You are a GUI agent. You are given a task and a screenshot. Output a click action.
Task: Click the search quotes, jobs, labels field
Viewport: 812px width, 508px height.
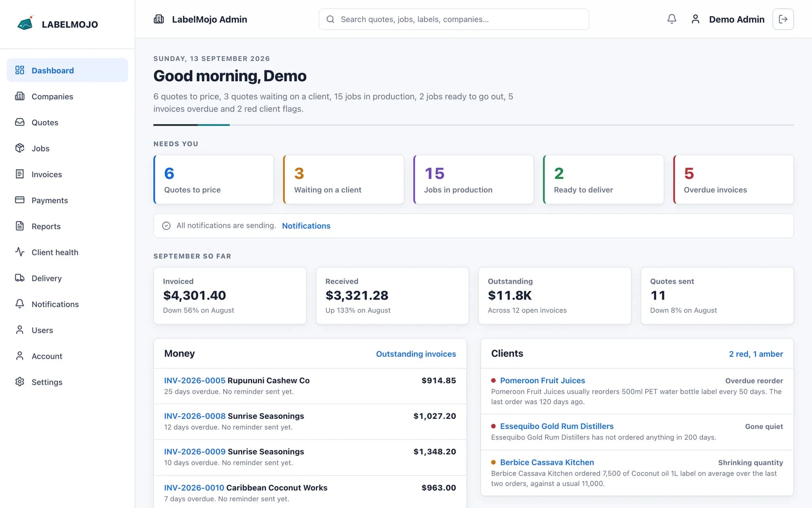[x=454, y=19]
